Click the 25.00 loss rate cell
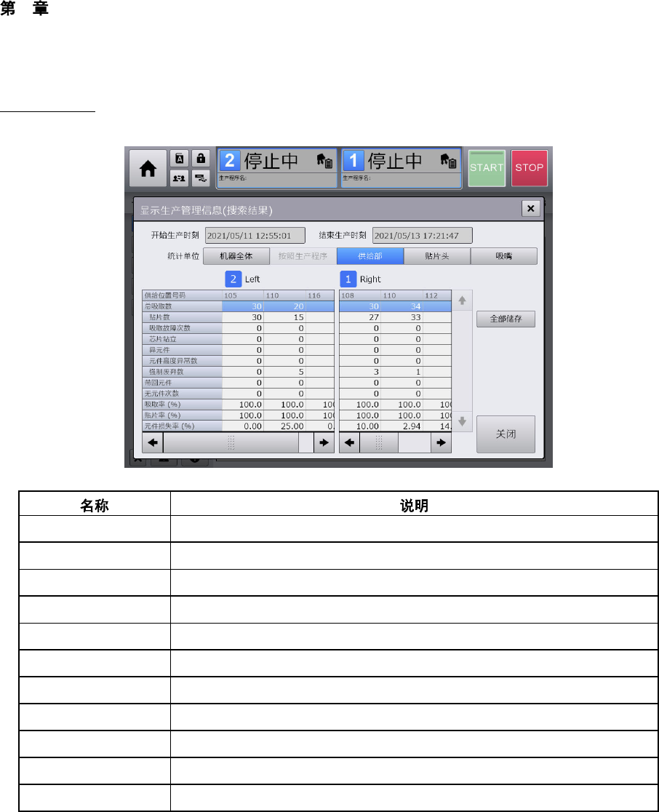This screenshot has height=812, width=659. tap(284, 426)
